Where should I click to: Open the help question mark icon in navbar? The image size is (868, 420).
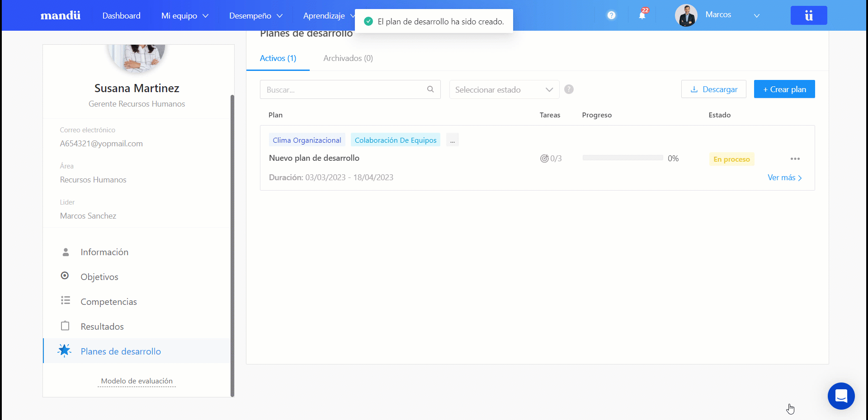click(611, 15)
